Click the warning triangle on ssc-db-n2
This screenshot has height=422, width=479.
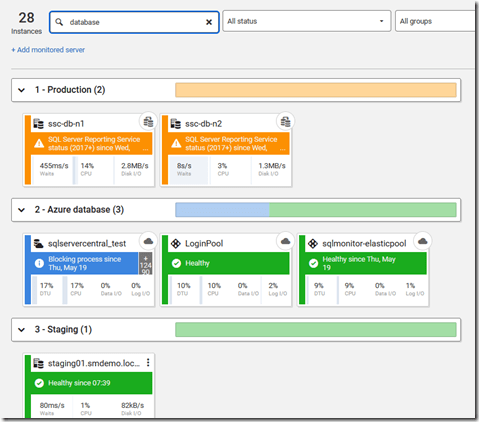point(176,144)
